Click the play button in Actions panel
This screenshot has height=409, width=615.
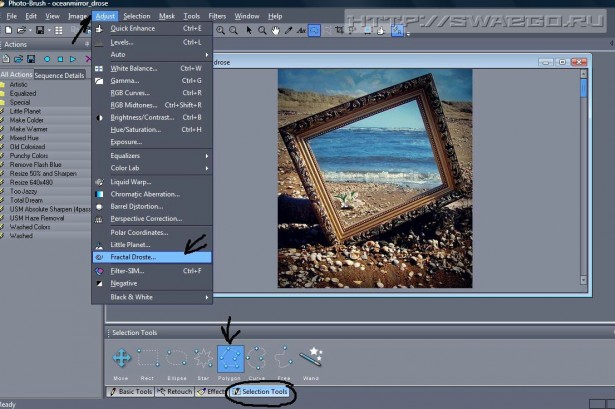[x=73, y=59]
